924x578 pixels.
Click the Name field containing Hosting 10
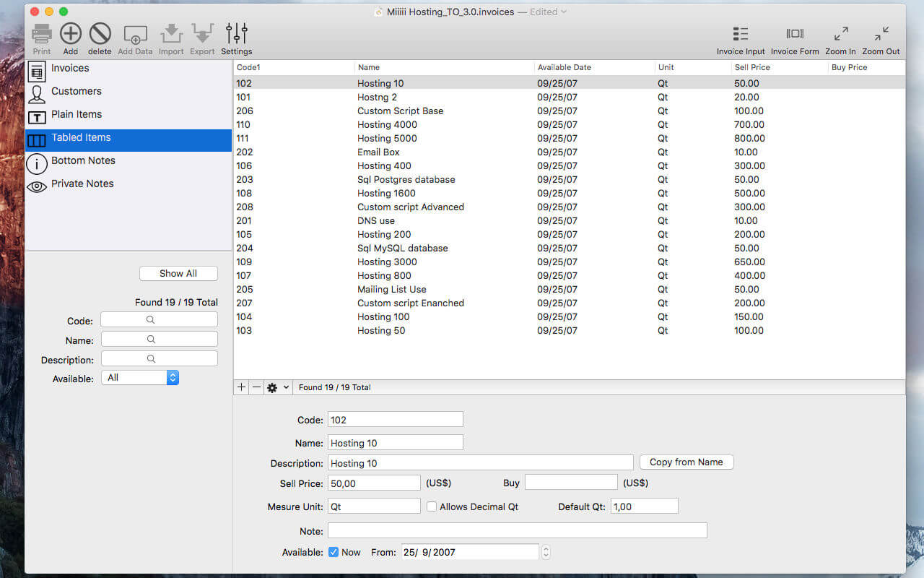[396, 443]
